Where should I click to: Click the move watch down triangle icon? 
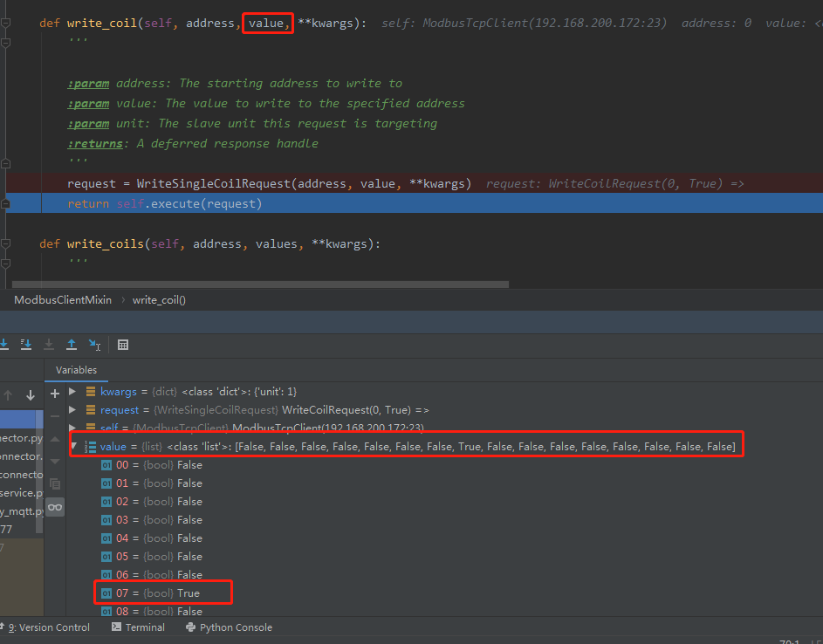point(54,462)
